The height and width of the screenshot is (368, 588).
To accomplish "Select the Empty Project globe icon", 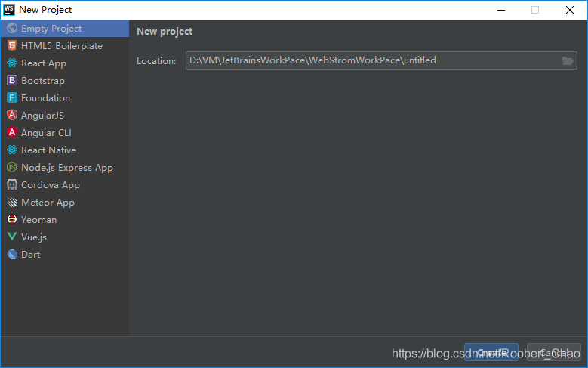I will pos(12,28).
